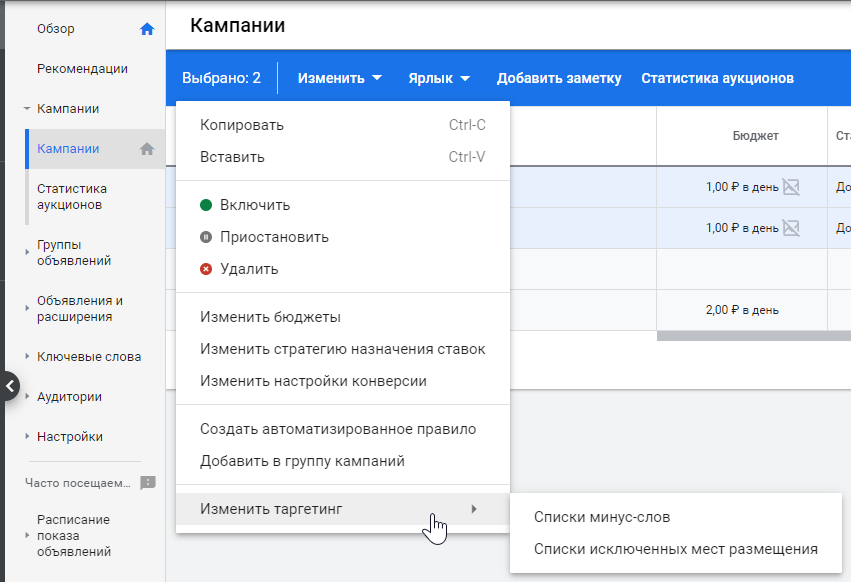
Task: Click the budget icon in first row
Action: click(791, 187)
